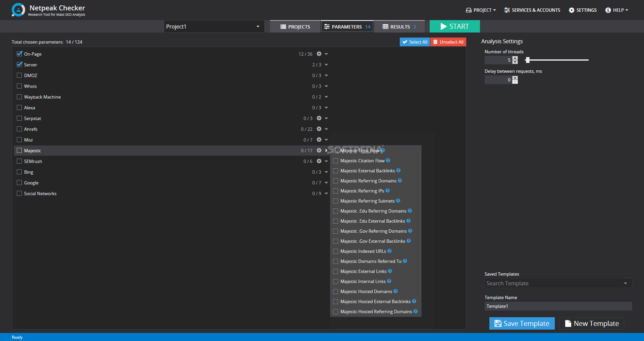
Task: Uncheck the On-Page parameter group
Action: click(19, 54)
